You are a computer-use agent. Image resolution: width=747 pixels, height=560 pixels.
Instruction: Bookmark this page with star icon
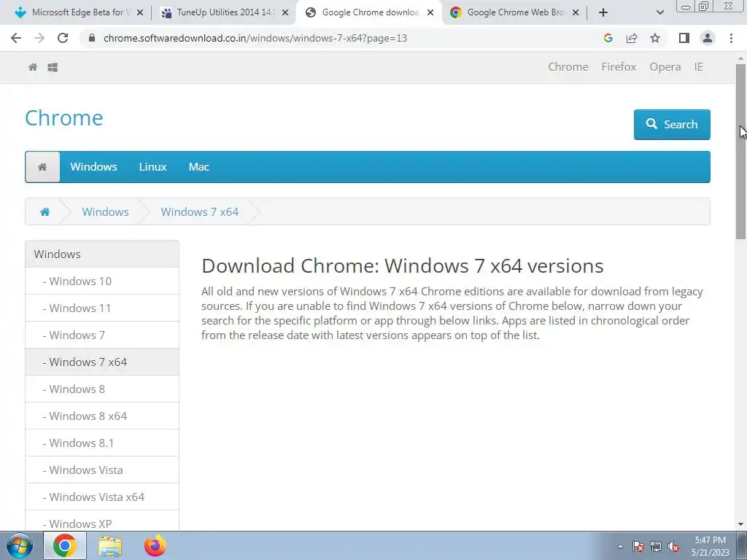pyautogui.click(x=655, y=38)
